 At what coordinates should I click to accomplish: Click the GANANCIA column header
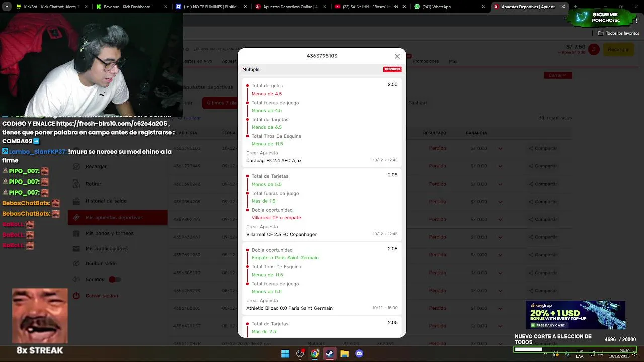point(476,133)
